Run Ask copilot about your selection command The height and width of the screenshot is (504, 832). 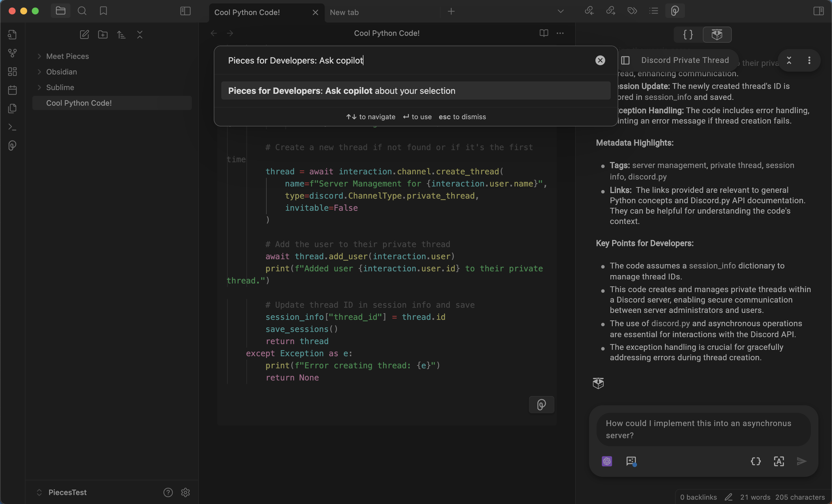click(x=416, y=91)
